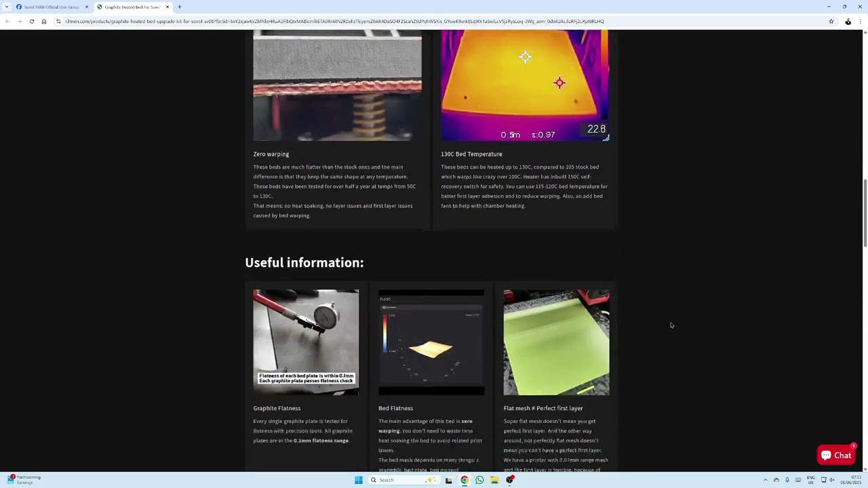This screenshot has width=868, height=488.
Task: Close the Sovol SV08 Official User Group tab
Action: click(x=87, y=7)
